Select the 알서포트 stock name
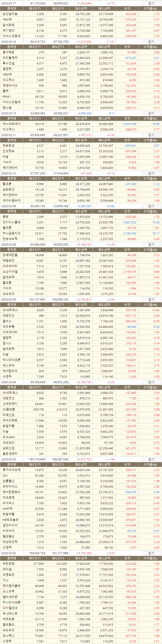This screenshot has height=644, width=162. pyautogui.click(x=9, y=25)
